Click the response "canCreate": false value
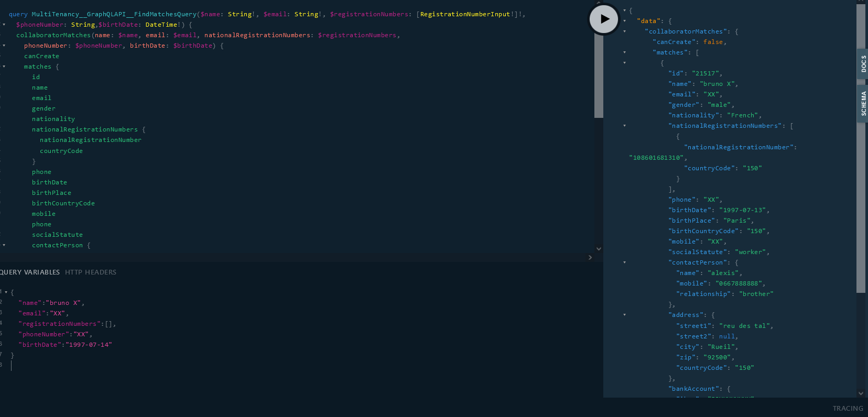Screen dimensions: 868x417 (713, 42)
